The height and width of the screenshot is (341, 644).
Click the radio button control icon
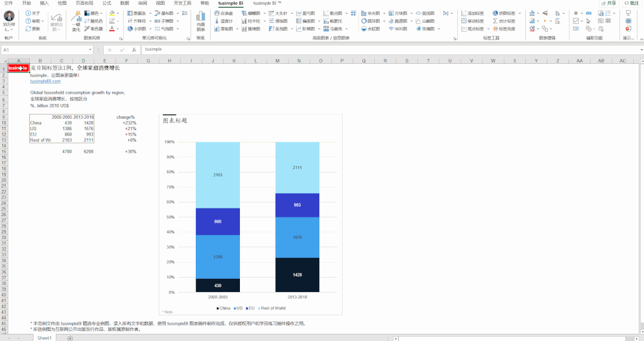[x=576, y=13]
